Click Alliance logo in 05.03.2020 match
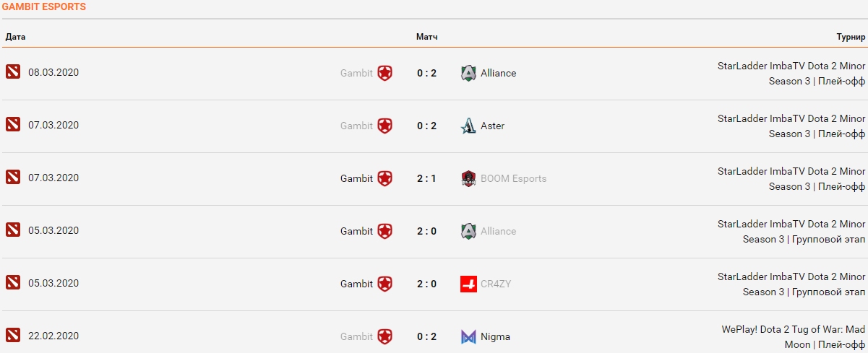 pos(468,231)
